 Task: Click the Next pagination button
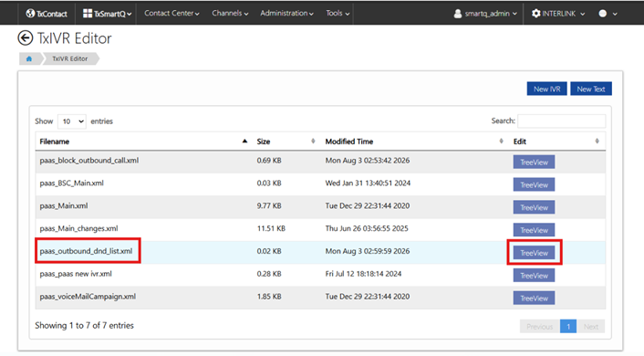coord(591,327)
